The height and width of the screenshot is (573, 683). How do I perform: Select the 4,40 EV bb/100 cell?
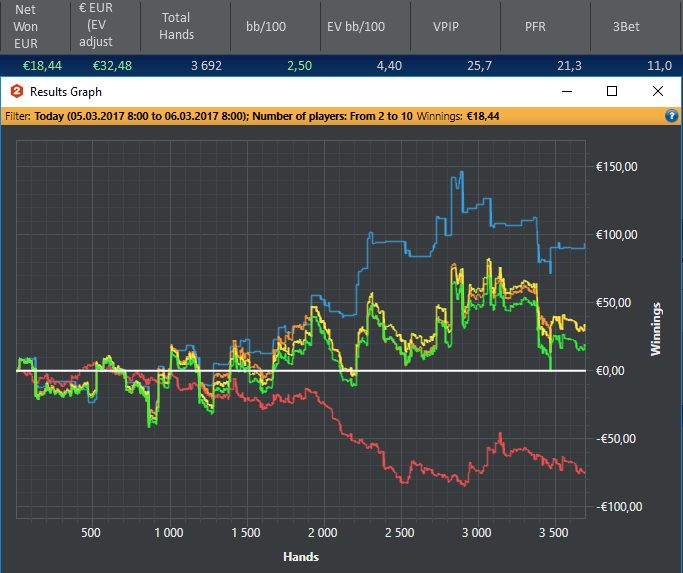(x=389, y=66)
